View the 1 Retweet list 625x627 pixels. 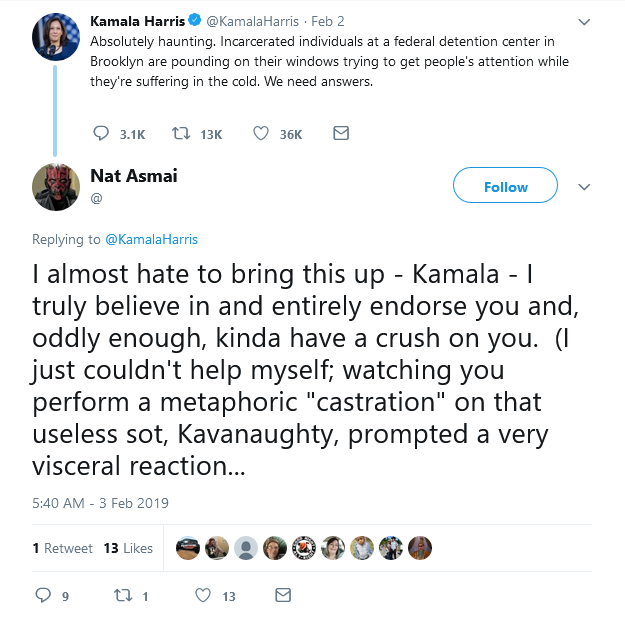(62, 548)
